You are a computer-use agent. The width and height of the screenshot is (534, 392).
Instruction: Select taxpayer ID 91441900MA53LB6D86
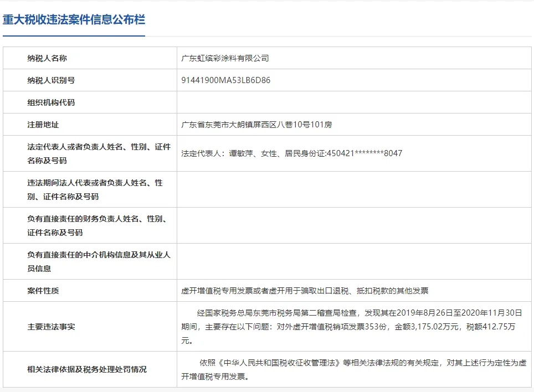pyautogui.click(x=226, y=80)
